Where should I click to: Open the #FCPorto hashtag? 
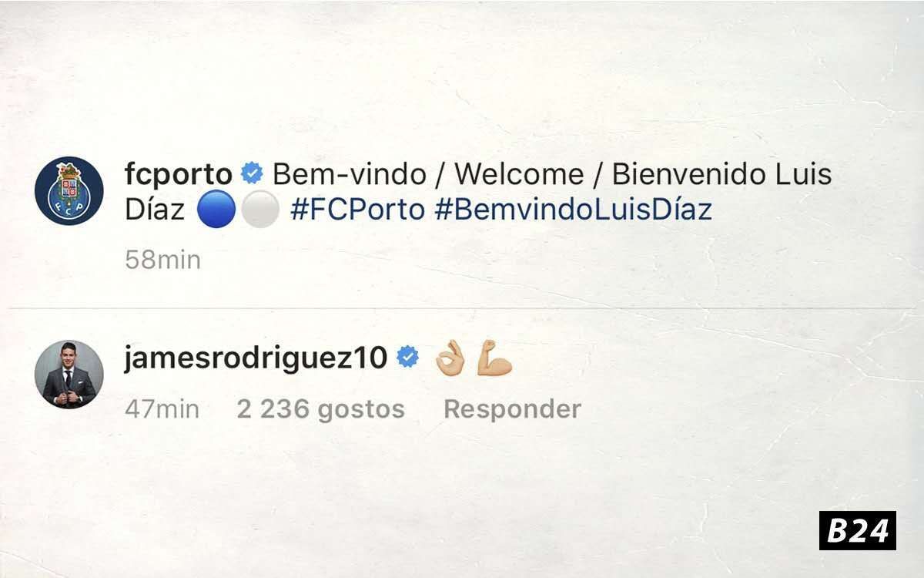357,210
